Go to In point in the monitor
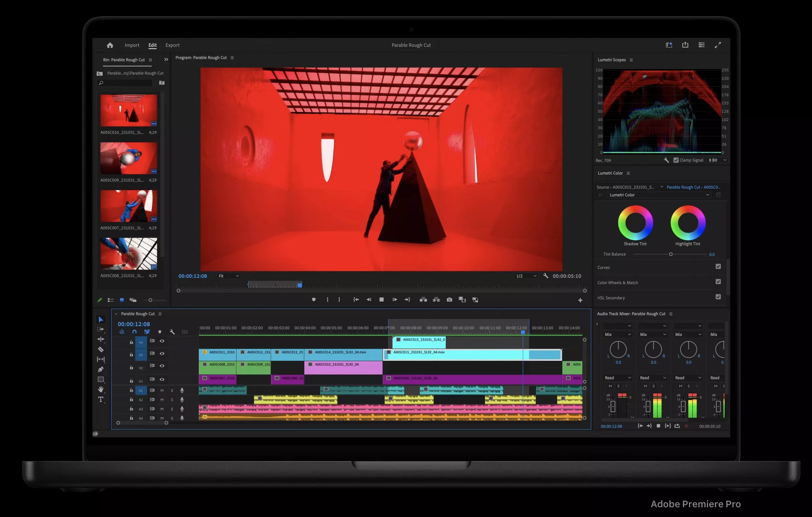 (356, 300)
